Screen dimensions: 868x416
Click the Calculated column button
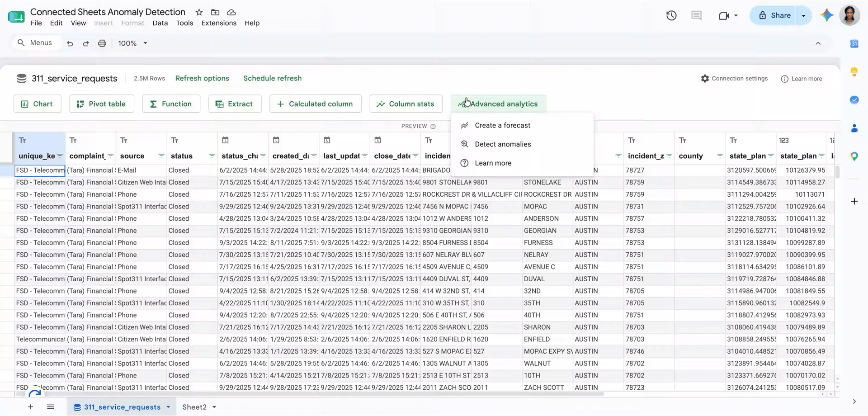(315, 104)
